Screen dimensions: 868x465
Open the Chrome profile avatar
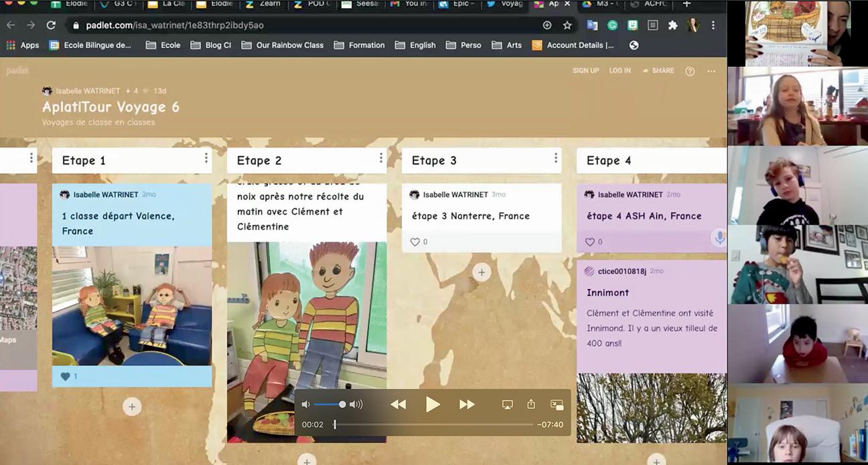click(693, 25)
